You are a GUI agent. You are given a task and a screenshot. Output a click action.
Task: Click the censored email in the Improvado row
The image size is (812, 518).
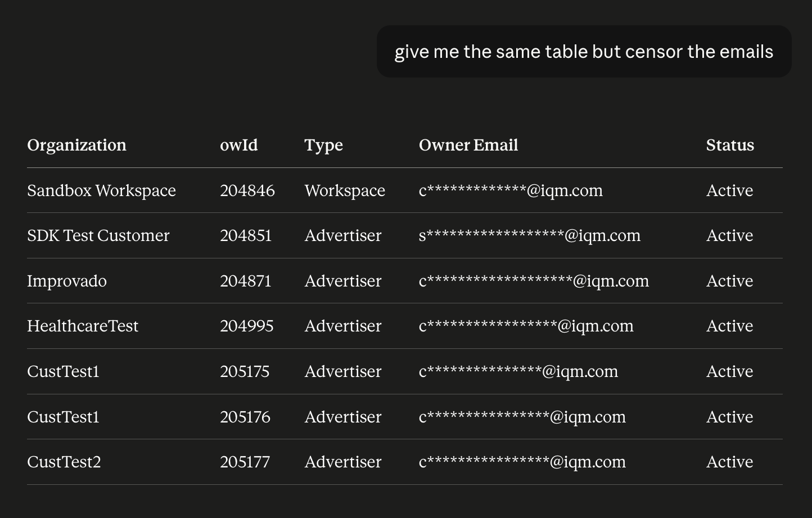point(534,281)
